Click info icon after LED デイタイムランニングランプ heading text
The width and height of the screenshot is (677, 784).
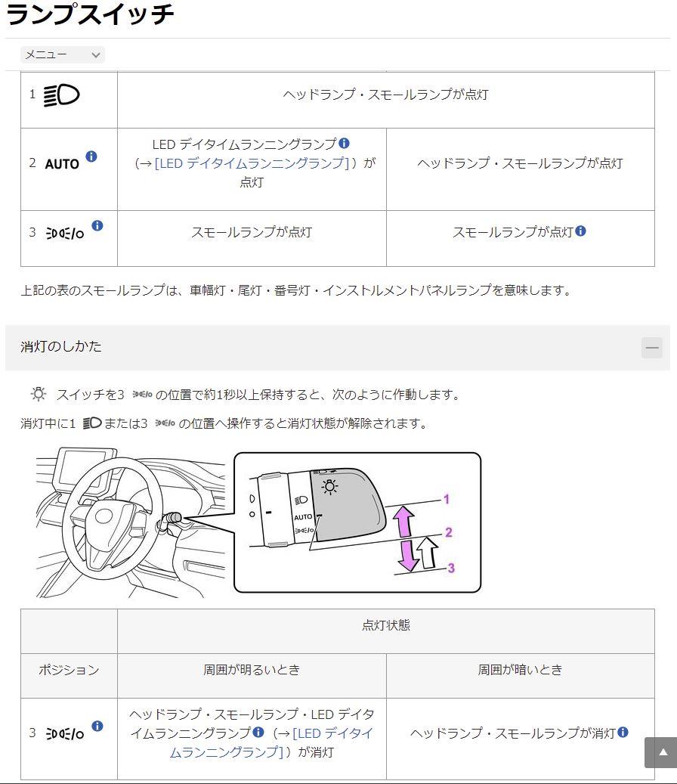click(x=345, y=143)
